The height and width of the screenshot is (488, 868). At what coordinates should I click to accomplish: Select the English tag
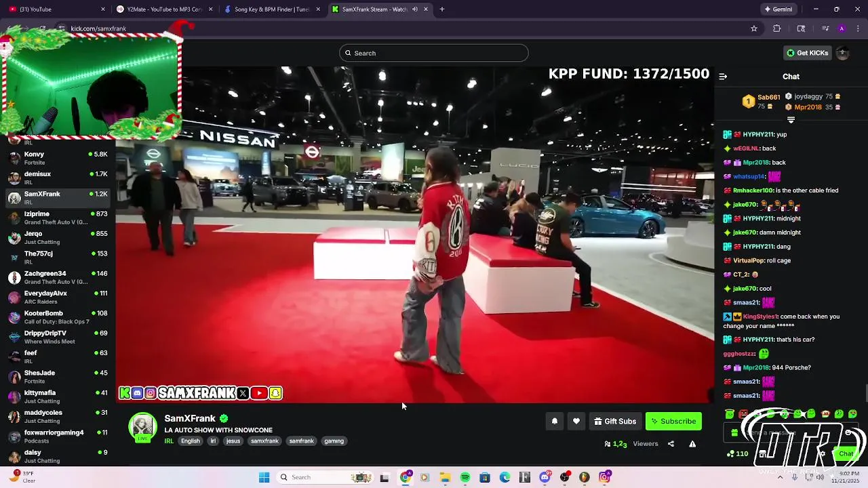point(191,441)
